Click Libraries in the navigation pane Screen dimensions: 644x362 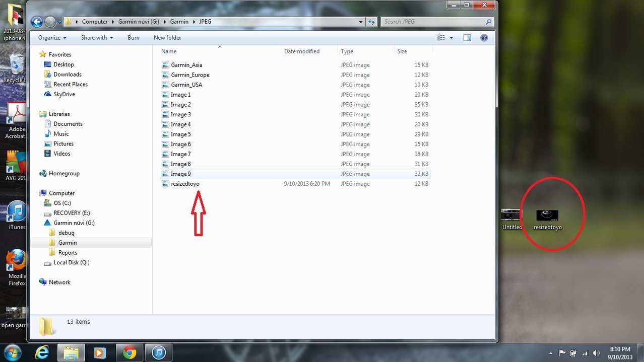(59, 114)
